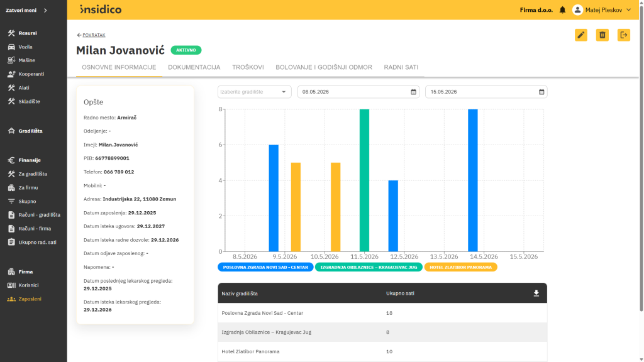This screenshot has height=362, width=644.
Task: Click the logout arrow icon button
Action: 623,35
